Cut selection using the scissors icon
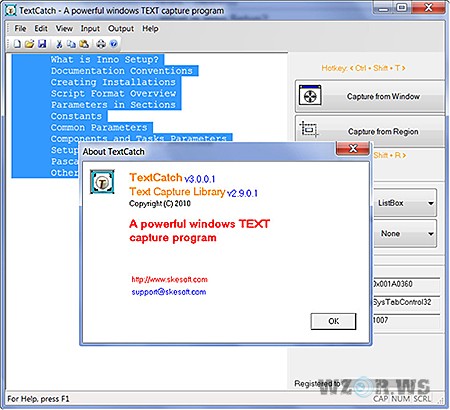The height and width of the screenshot is (410, 450). click(x=59, y=44)
